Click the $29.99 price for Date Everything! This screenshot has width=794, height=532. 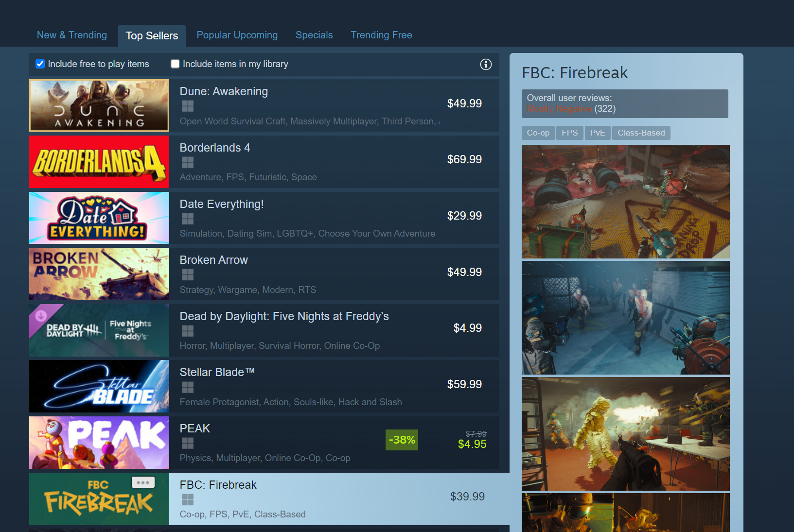pos(464,216)
